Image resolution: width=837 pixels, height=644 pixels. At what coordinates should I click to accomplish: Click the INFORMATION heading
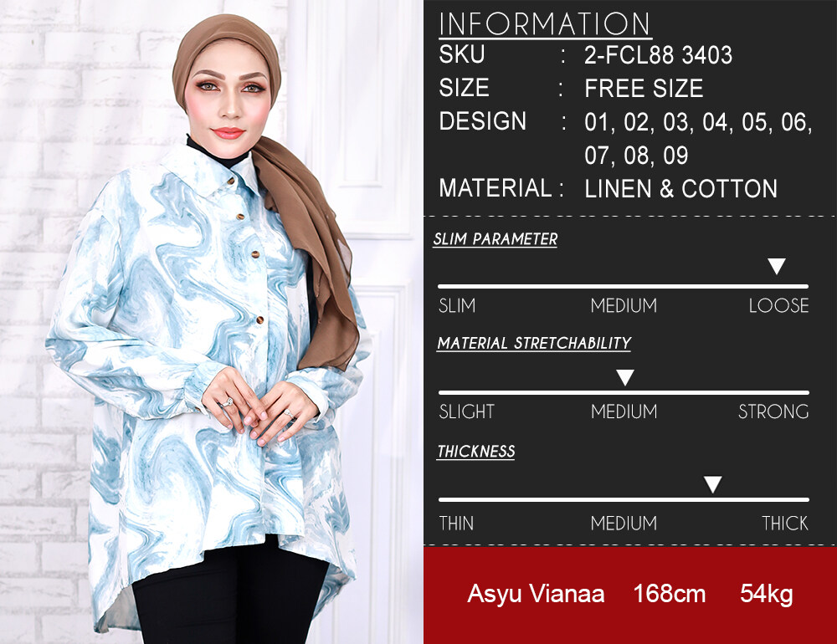pos(545,24)
